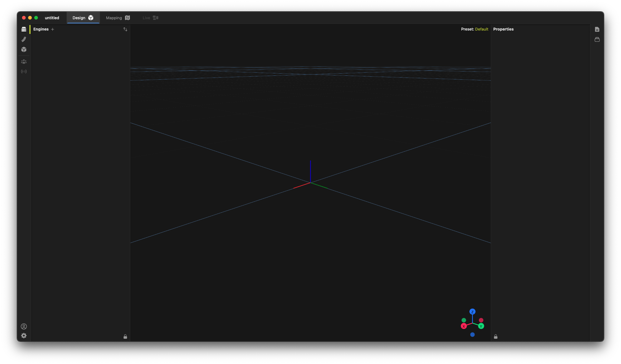This screenshot has width=621, height=364.
Task: Select the fixtures chain icon in sidebar
Action: pos(24,39)
